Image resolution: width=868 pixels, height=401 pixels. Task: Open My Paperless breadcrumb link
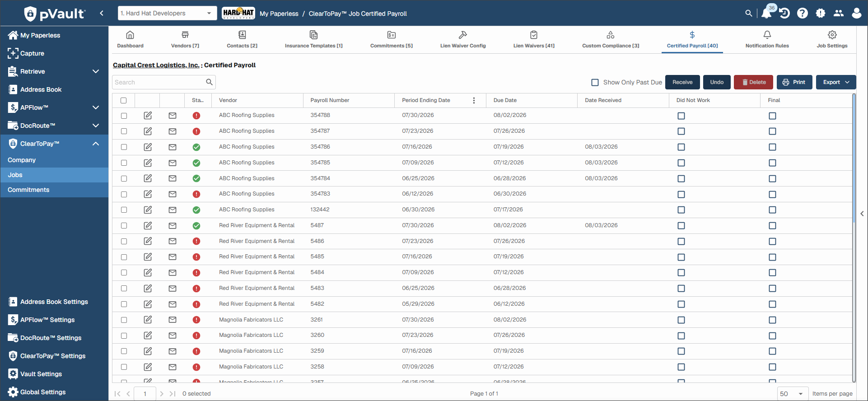coord(279,14)
